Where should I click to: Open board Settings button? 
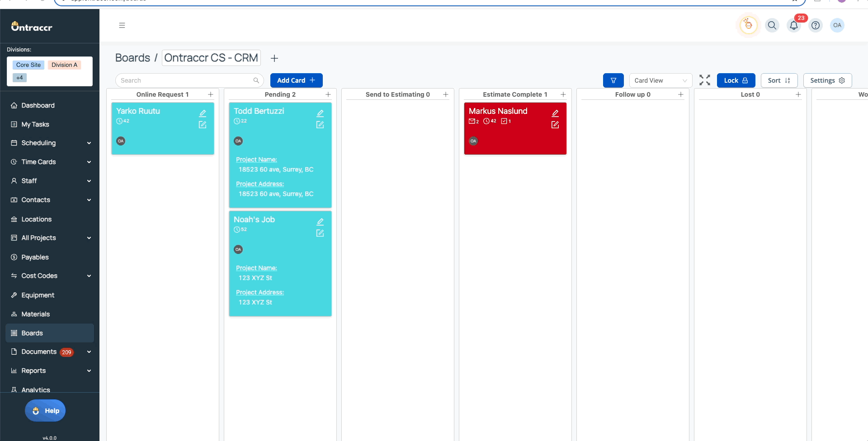827,80
